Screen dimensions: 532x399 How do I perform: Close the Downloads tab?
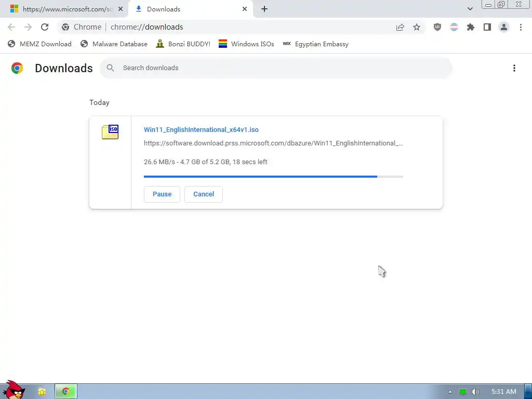[x=245, y=9]
